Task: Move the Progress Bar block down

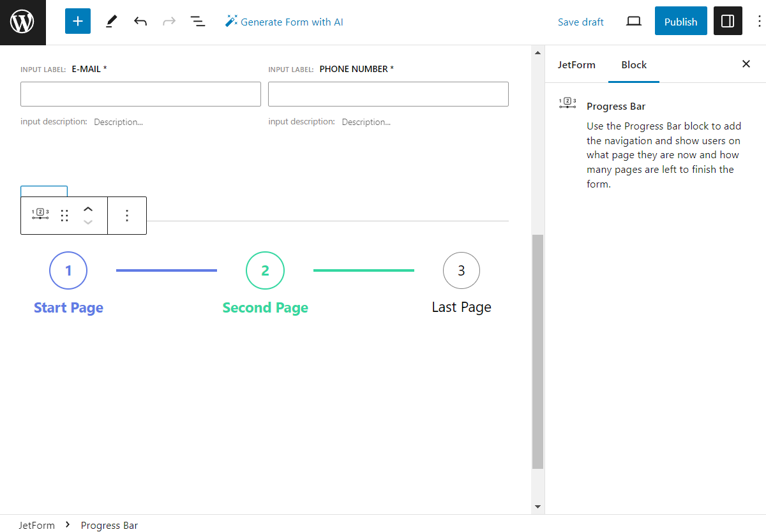Action: pos(89,222)
